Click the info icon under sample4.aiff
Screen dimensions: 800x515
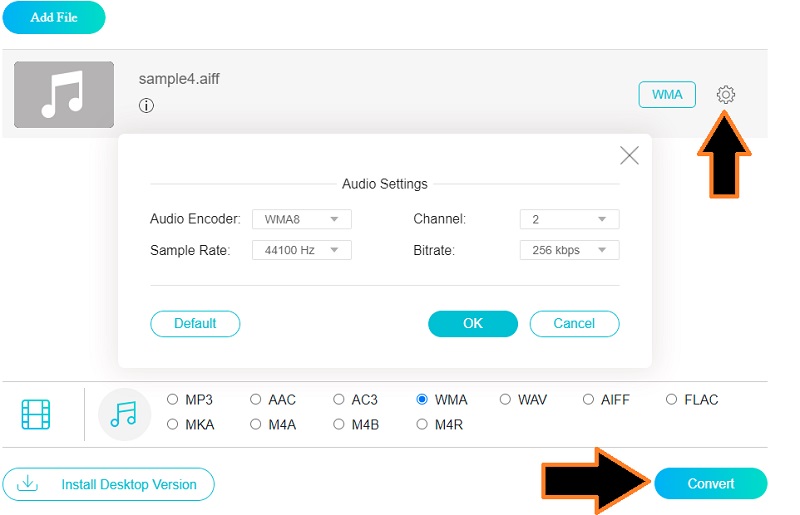coord(146,105)
